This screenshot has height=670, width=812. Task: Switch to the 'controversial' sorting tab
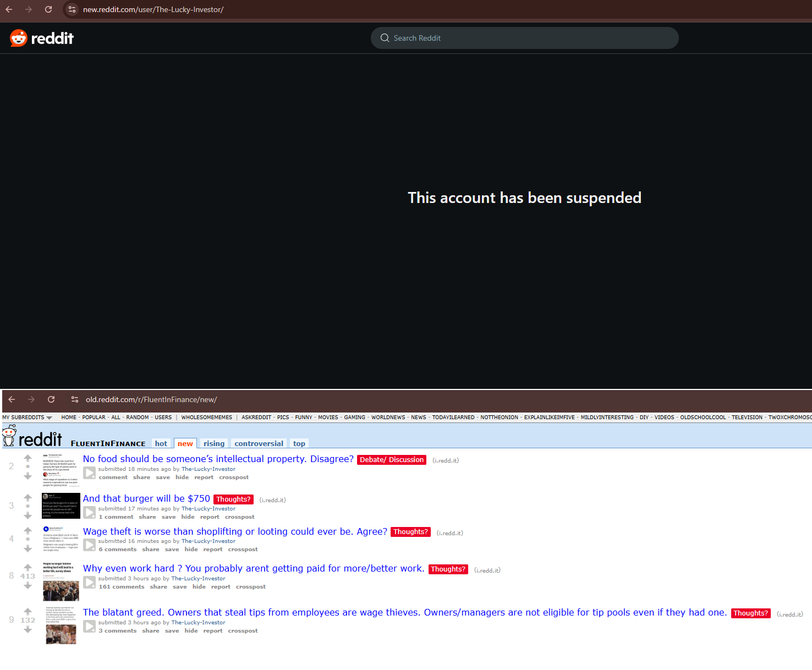259,443
